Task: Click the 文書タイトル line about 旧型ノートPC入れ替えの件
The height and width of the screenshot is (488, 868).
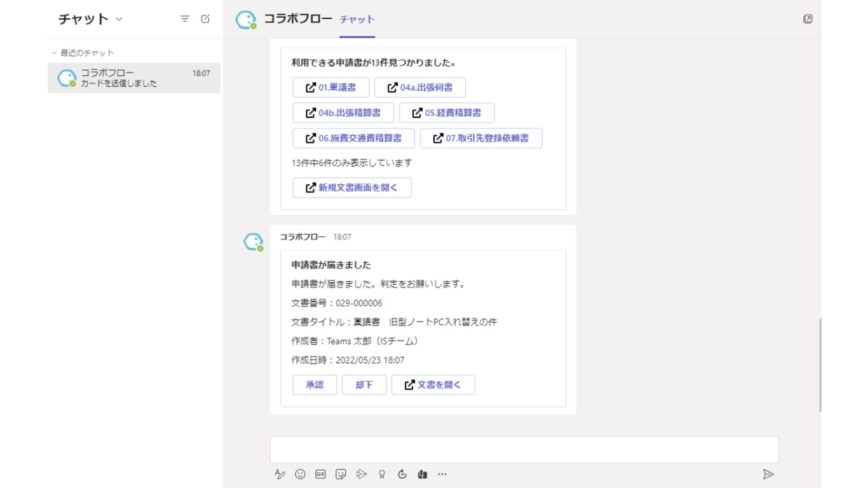Action: coord(394,322)
